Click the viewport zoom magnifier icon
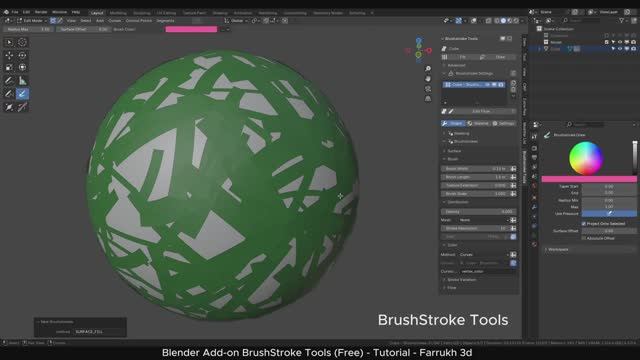 (428, 68)
